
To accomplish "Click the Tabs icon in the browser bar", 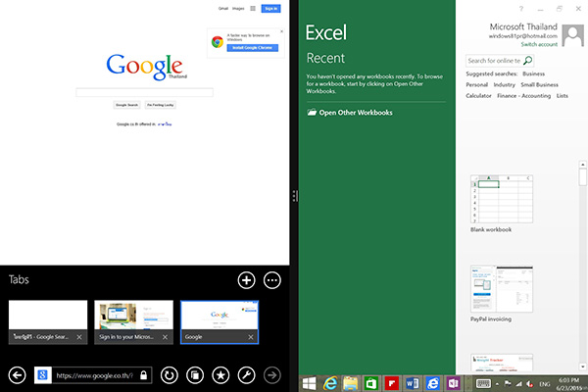I will (195, 374).
